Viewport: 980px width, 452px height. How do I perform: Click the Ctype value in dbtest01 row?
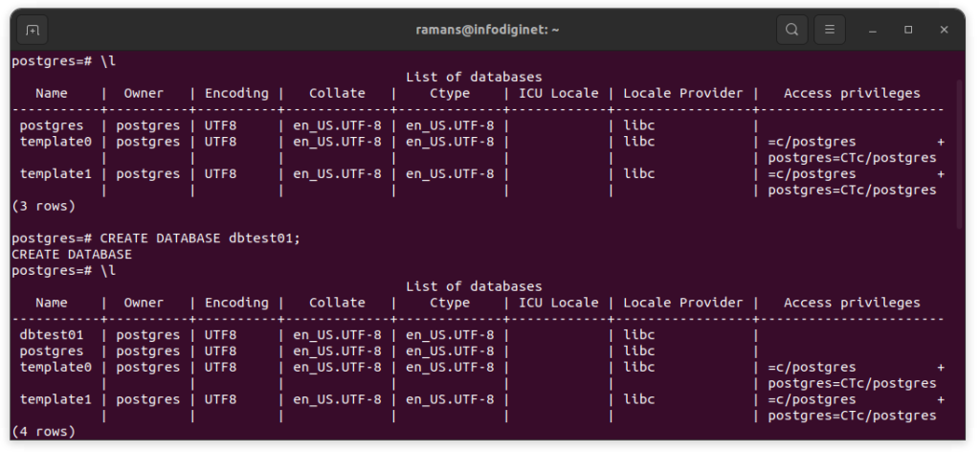point(450,335)
